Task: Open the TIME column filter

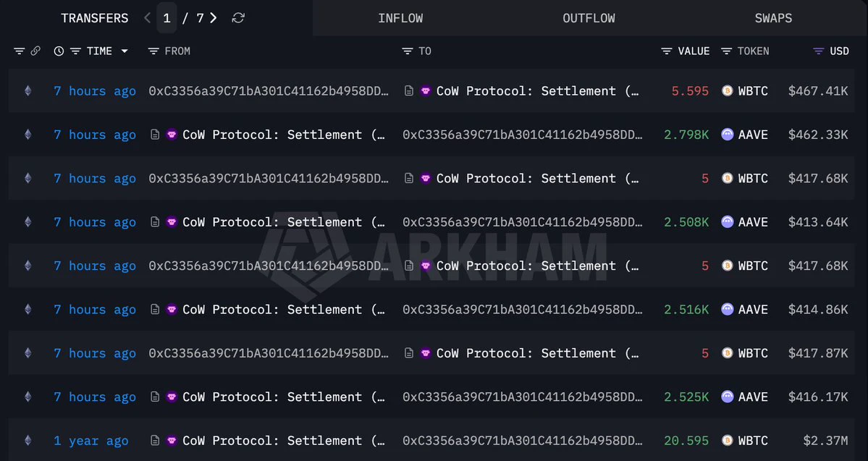Action: (x=75, y=51)
